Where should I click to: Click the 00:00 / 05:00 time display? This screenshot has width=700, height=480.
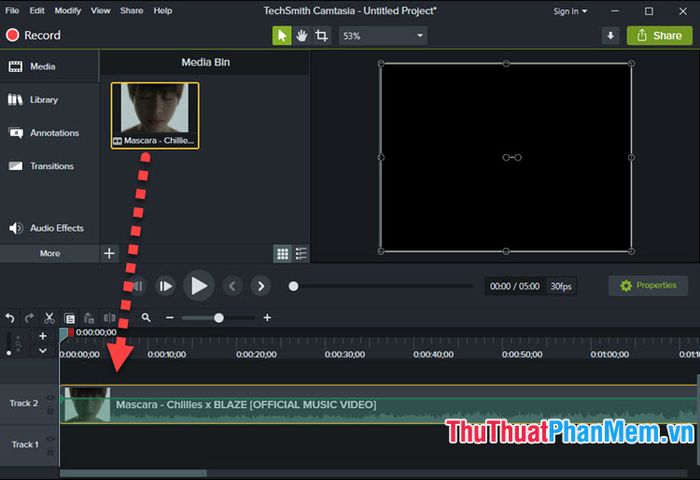tap(515, 286)
